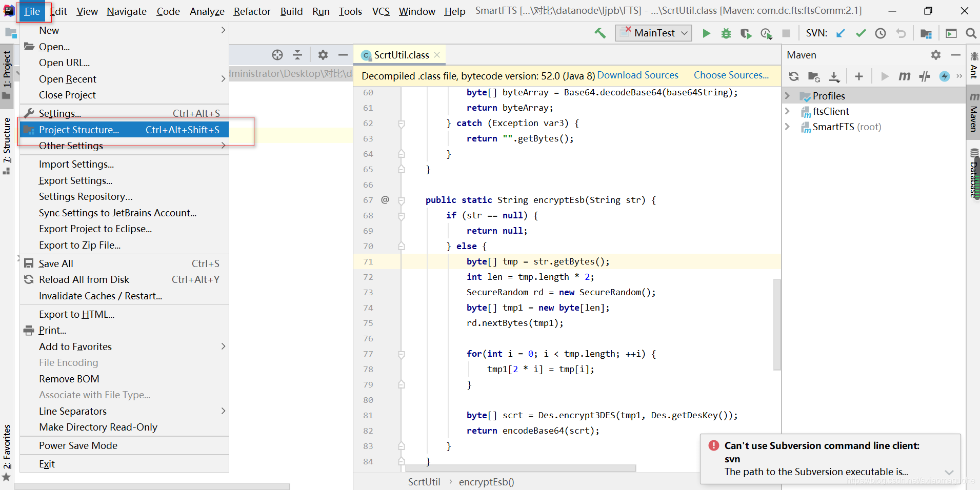The width and height of the screenshot is (980, 490).
Task: Expand Subversion notification details
Action: tap(949, 472)
